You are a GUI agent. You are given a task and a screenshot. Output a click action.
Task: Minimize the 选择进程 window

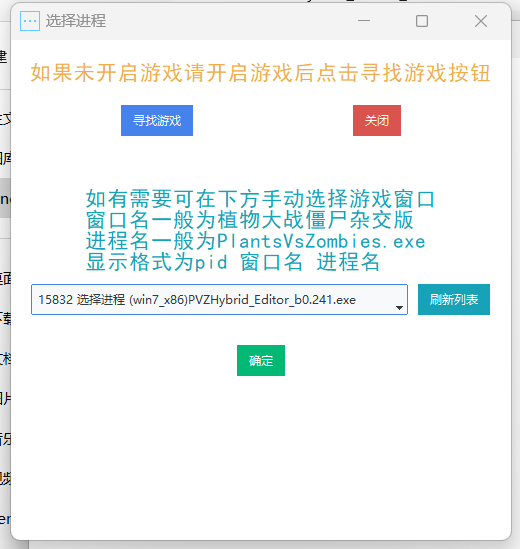[x=364, y=21]
